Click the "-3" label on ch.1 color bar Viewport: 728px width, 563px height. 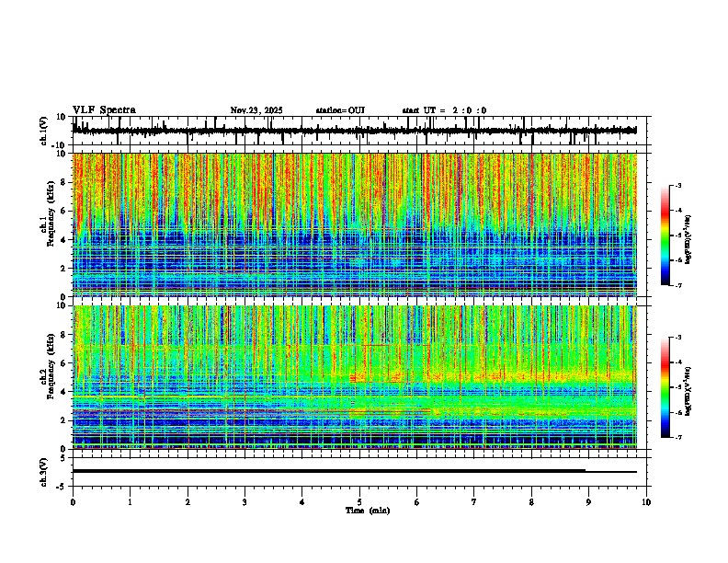pos(677,185)
